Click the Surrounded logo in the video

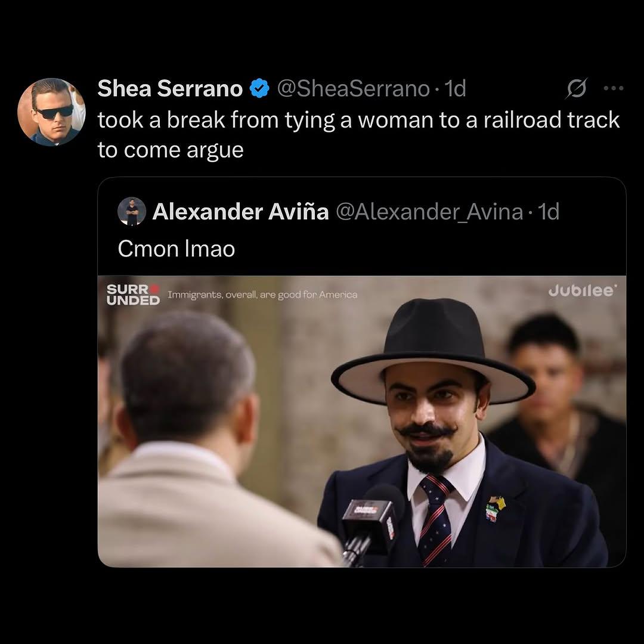(x=133, y=295)
